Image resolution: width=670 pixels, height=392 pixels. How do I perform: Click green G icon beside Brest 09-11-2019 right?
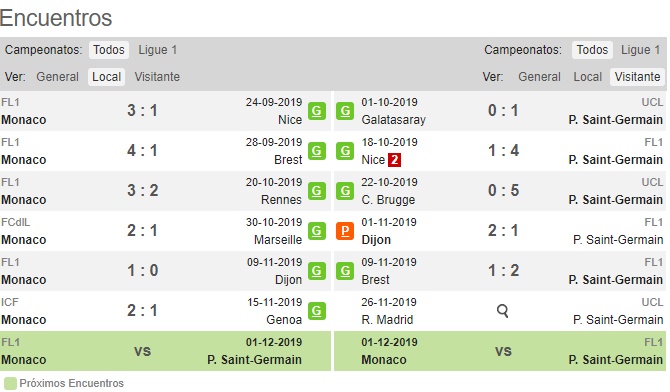click(x=344, y=271)
